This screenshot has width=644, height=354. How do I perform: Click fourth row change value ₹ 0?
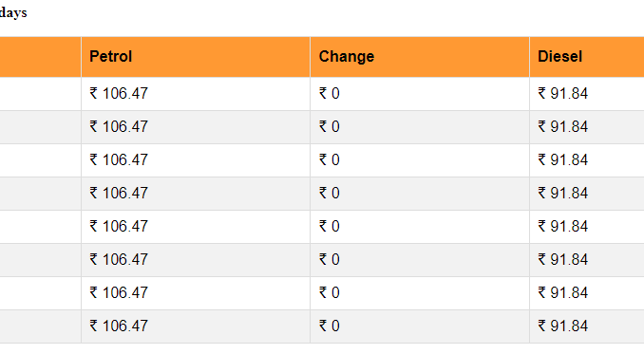point(330,194)
